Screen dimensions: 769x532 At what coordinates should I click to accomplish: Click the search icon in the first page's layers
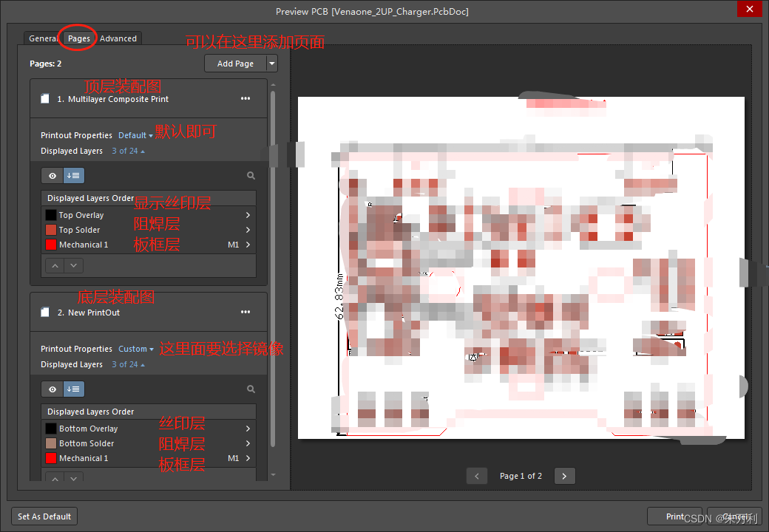pyautogui.click(x=251, y=176)
